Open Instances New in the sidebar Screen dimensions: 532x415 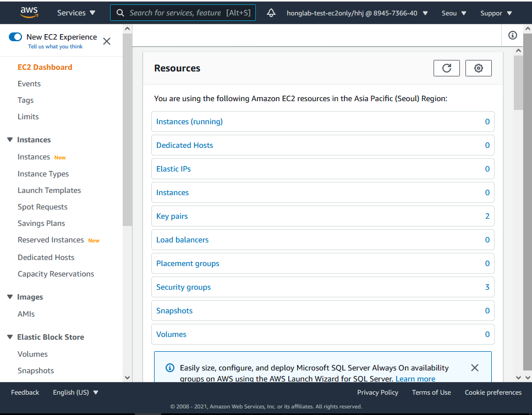(x=34, y=157)
